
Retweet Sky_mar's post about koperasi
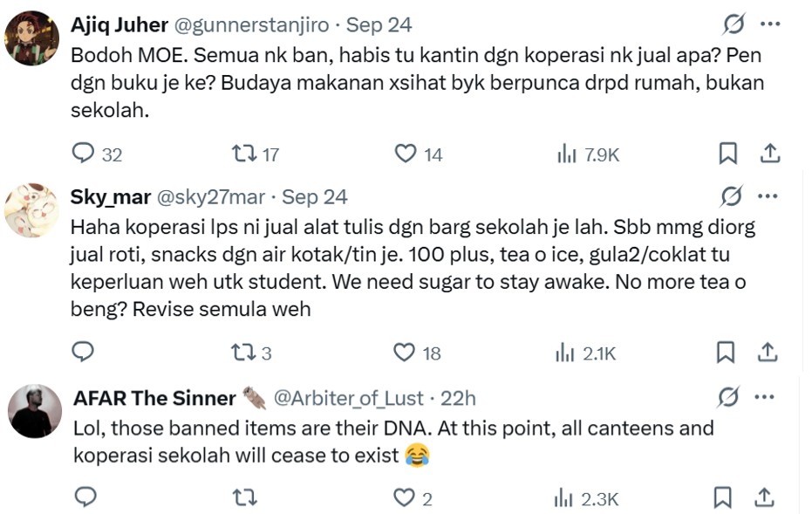[242, 352]
